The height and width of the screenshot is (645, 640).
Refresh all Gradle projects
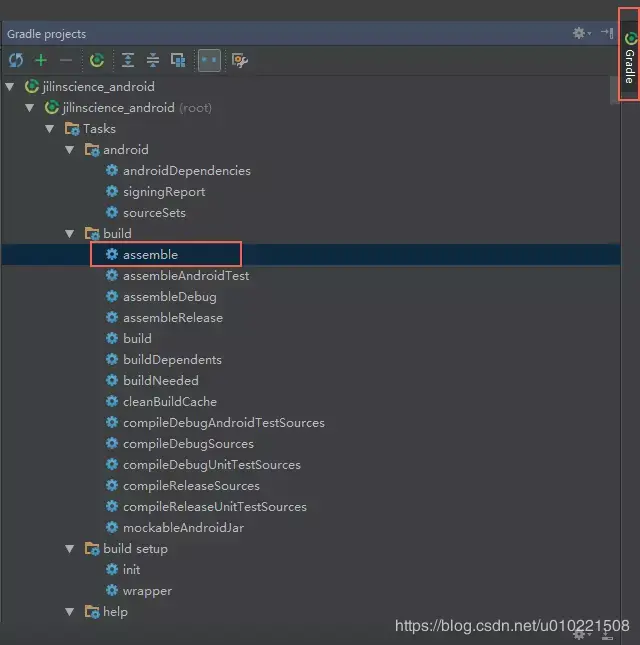click(x=16, y=60)
